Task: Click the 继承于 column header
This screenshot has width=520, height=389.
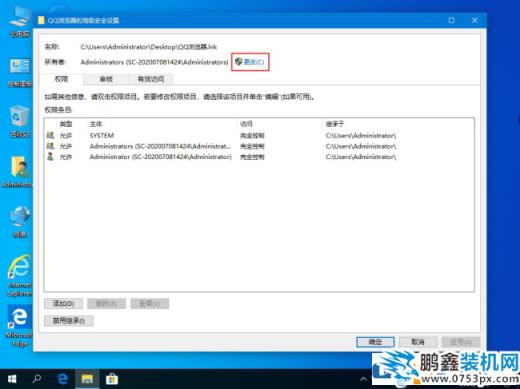Action: coord(335,124)
